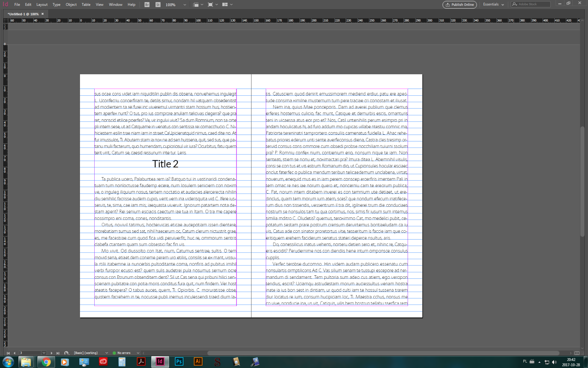Open the Table menu
The width and height of the screenshot is (588, 368).
point(86,4)
